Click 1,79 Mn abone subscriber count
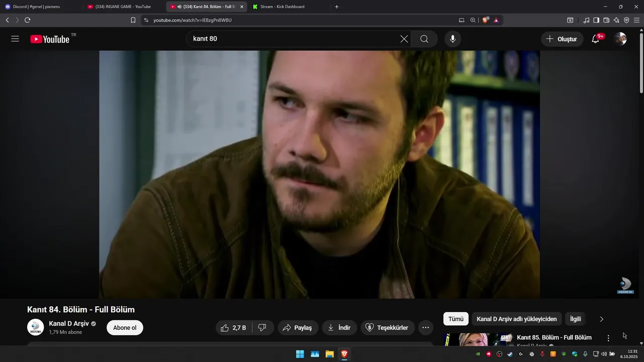 (65, 332)
